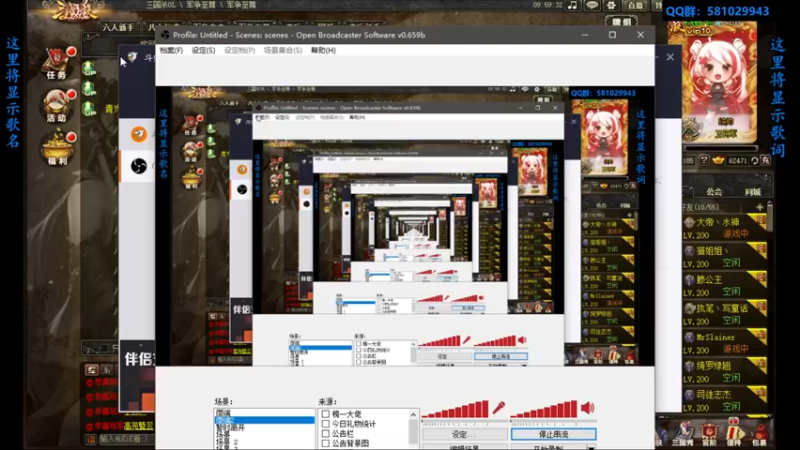Select friend 大帝丶水神 in the friends list
800x450 pixels.
[724, 228]
